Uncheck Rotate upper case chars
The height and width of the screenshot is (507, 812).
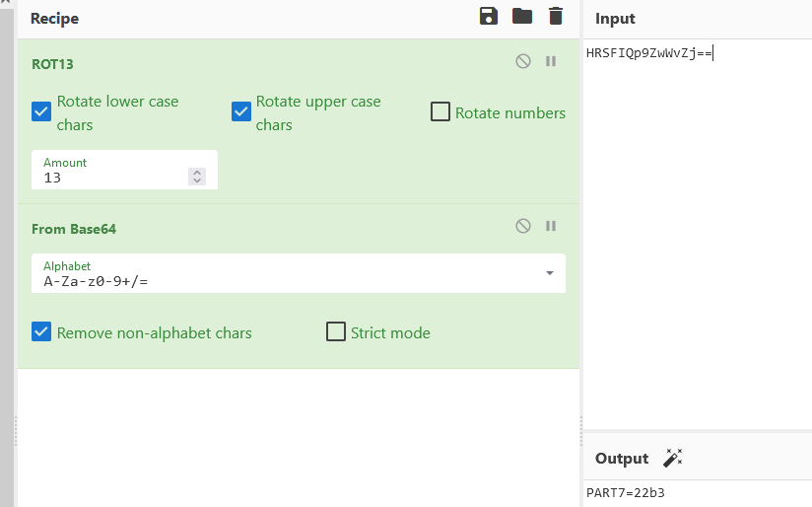pos(241,111)
